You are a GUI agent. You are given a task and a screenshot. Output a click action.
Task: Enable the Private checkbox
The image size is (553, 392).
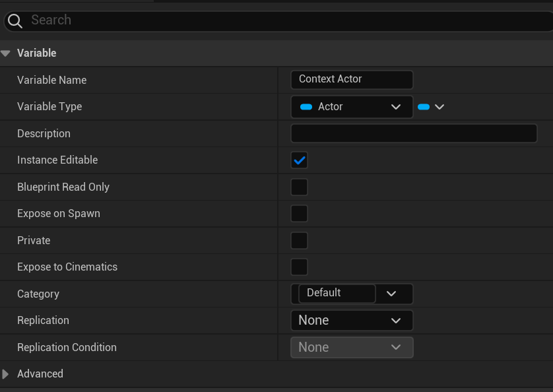pos(299,240)
